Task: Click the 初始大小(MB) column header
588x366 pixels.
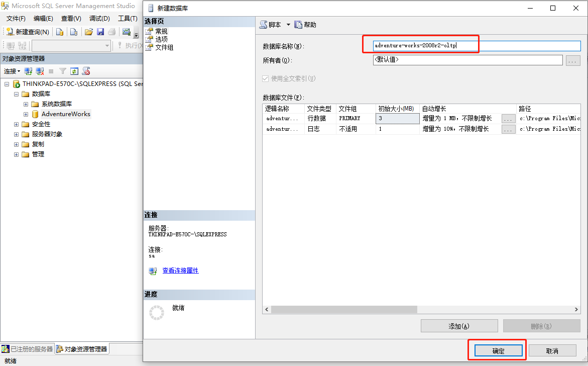Action: pos(398,109)
